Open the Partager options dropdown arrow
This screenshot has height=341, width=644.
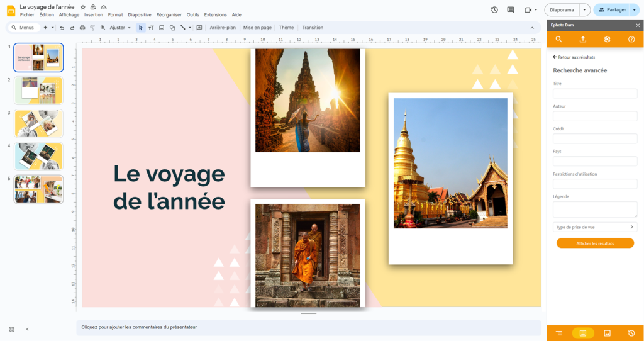[635, 10]
